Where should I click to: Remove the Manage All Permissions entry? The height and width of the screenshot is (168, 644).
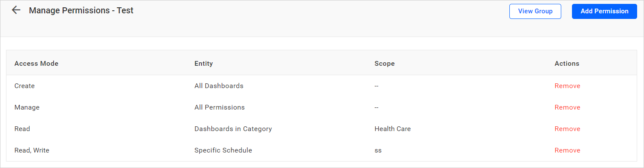[567, 107]
